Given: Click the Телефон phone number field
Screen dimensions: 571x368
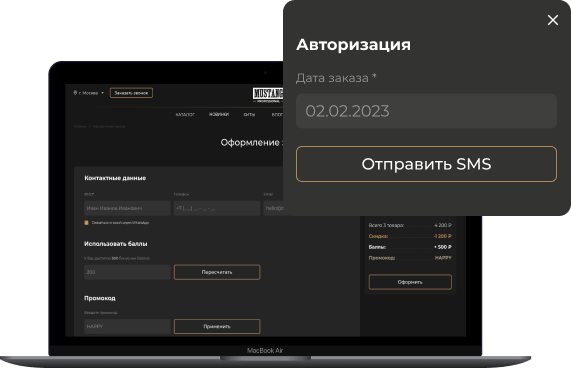Looking at the screenshot, I should [217, 208].
